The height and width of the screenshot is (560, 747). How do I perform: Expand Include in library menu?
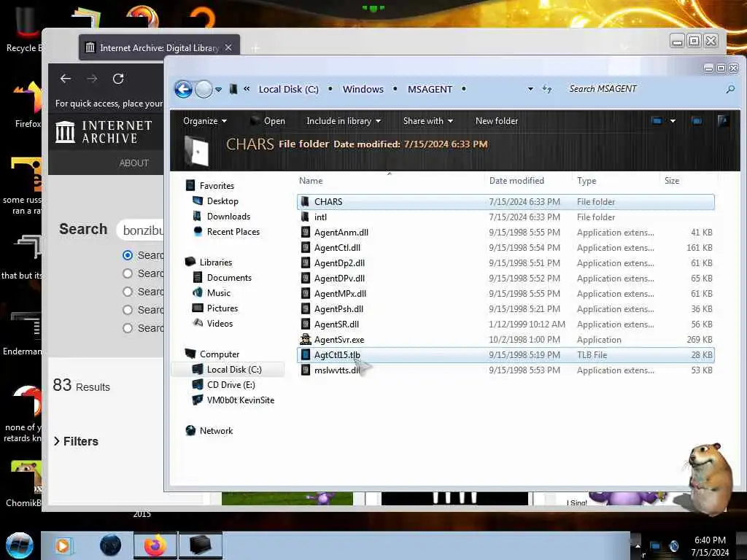(x=344, y=121)
